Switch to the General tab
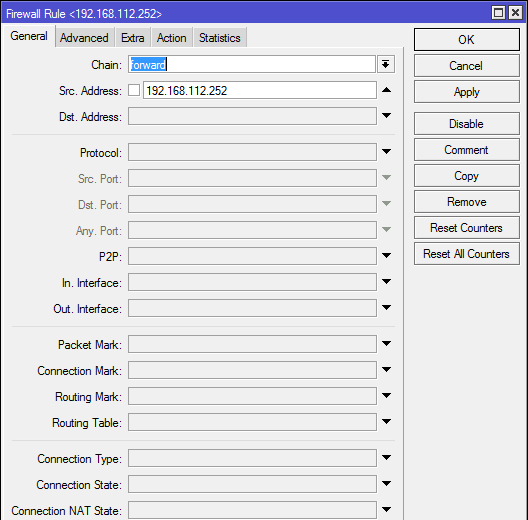 (29, 36)
